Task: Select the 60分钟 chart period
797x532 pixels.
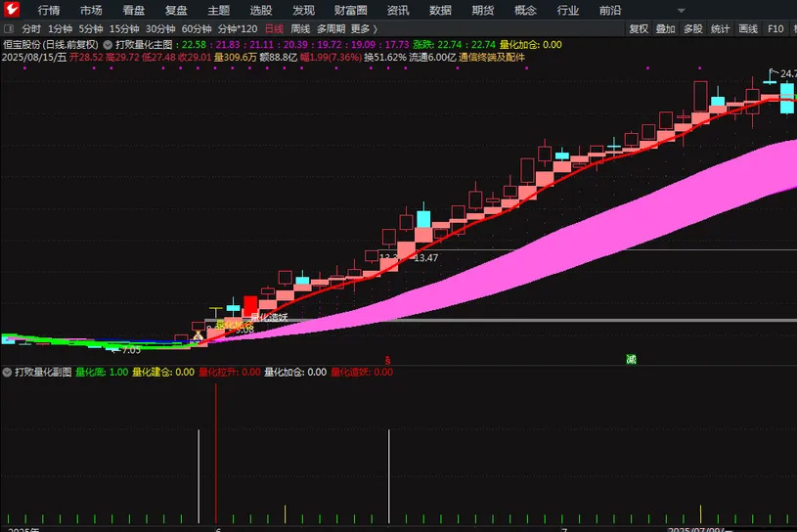Action: point(196,29)
